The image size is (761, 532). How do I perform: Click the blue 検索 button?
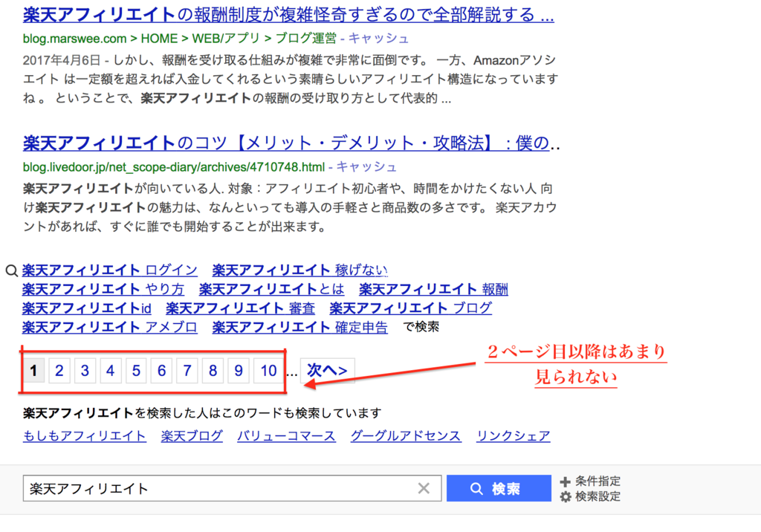(499, 488)
